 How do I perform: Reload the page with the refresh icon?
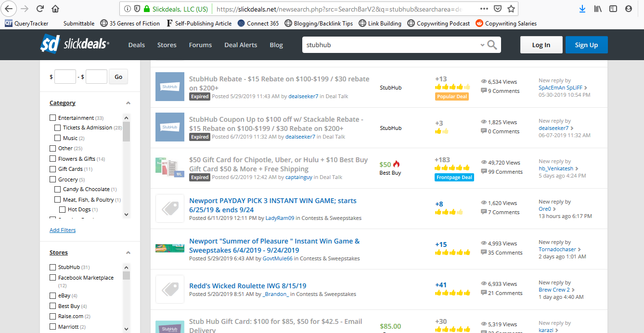(x=40, y=9)
